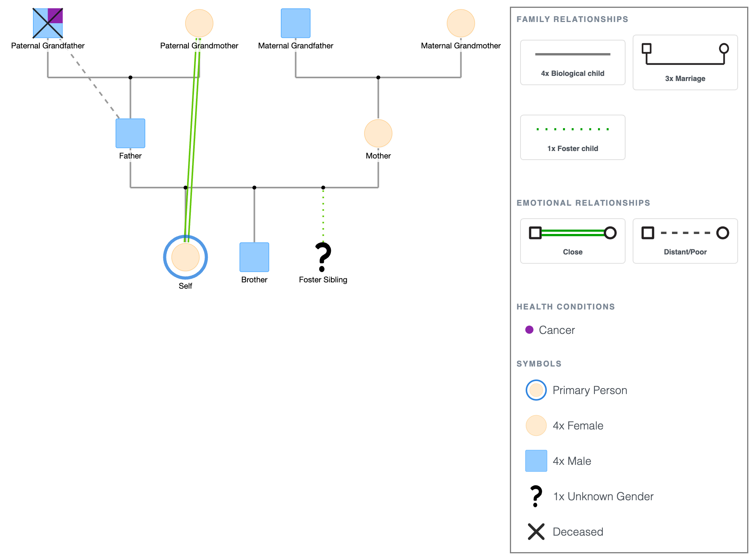Click the Foster Sibling junction dot
Viewport: 755px width, 560px height.
(x=323, y=188)
